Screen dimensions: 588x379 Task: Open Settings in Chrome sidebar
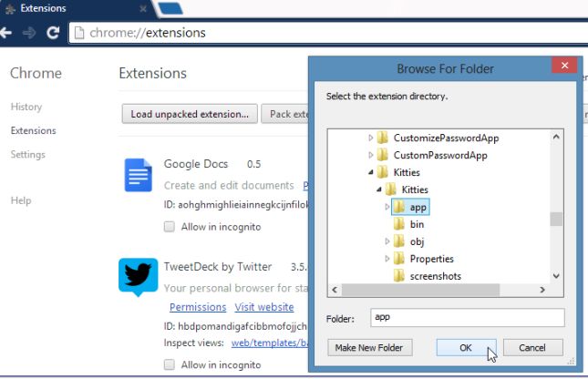(27, 155)
